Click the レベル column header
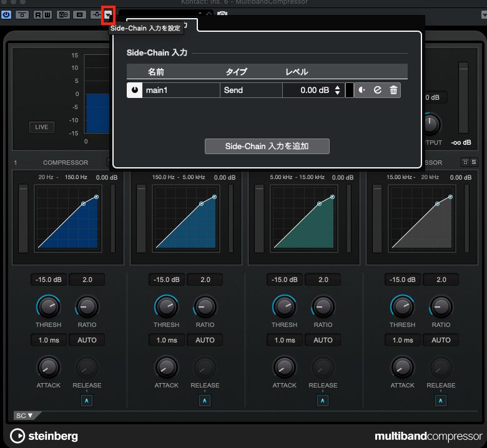Image resolution: width=487 pixels, height=448 pixels. tap(297, 72)
